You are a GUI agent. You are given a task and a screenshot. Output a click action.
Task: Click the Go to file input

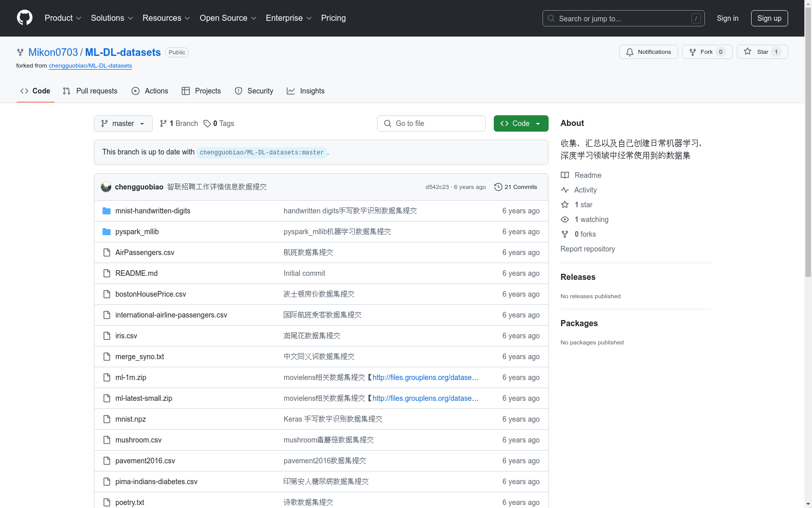click(431, 123)
